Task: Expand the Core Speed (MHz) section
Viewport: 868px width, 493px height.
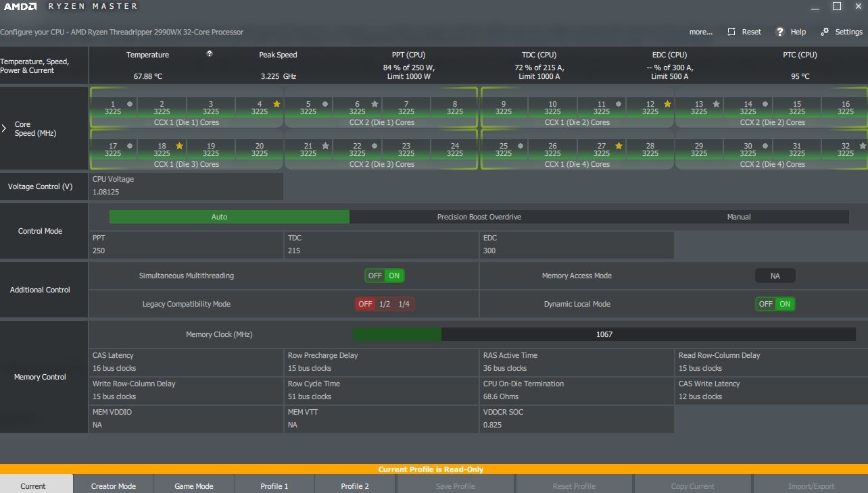Action: tap(4, 128)
